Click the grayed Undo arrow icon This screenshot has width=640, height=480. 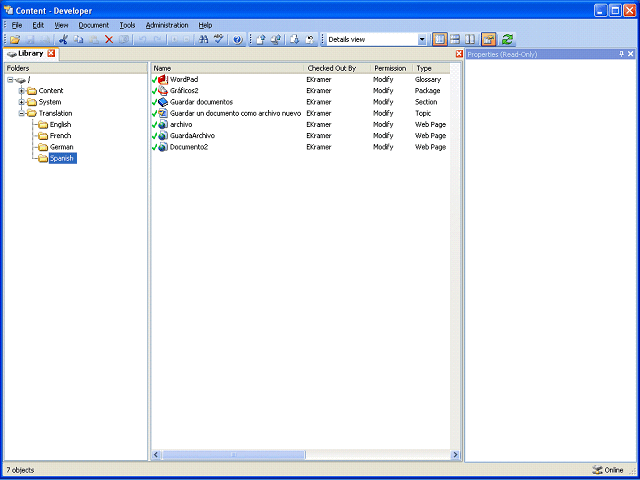142,40
